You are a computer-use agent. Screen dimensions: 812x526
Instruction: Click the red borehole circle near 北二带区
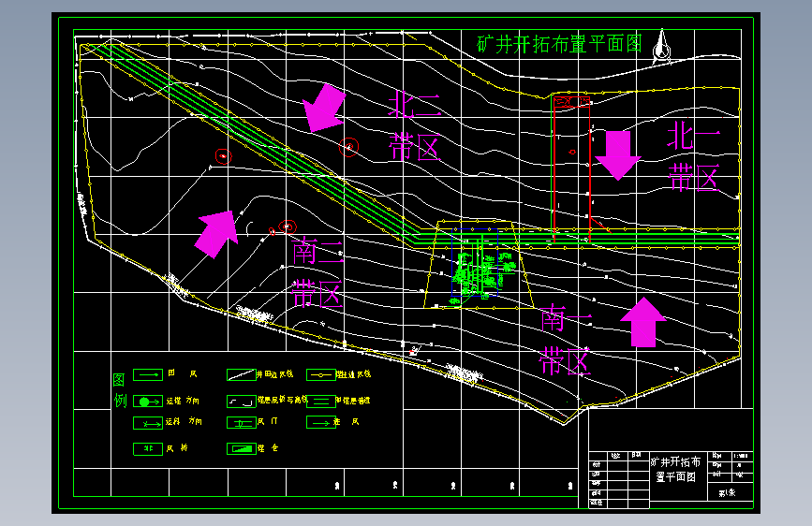coord(348,147)
